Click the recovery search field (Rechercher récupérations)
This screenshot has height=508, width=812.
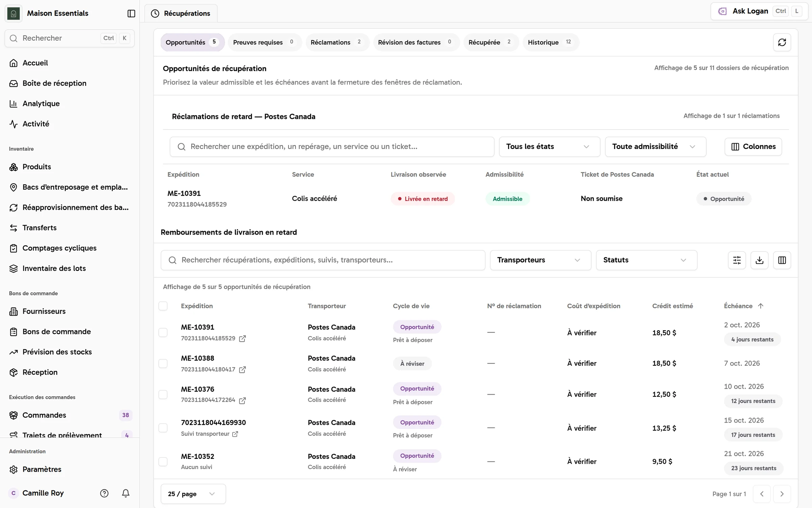click(323, 260)
